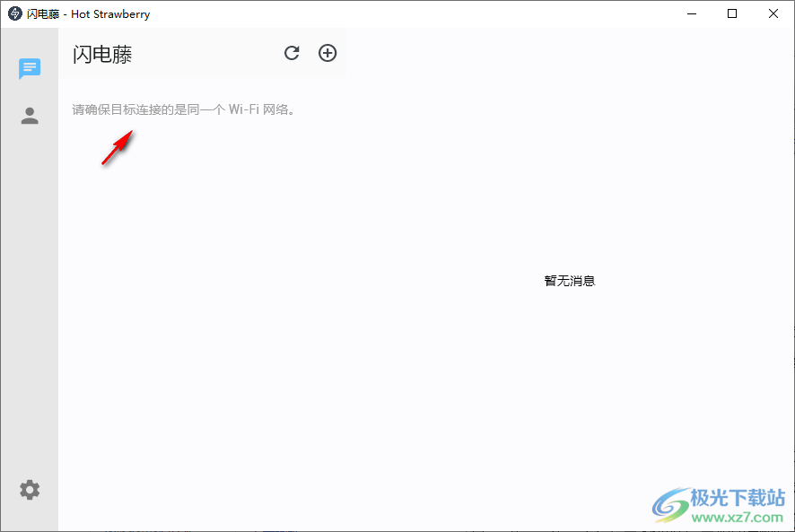Click the 闪电藤 app logo in title bar

pos(13,13)
